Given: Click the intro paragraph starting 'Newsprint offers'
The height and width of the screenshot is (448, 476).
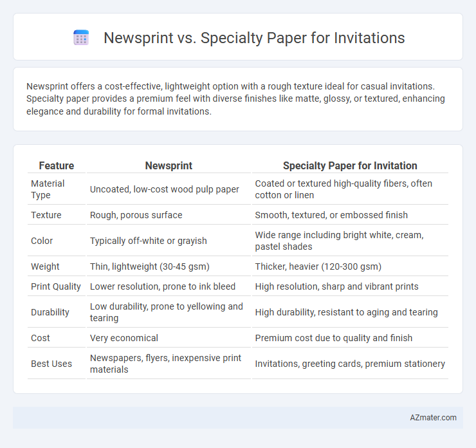Looking at the screenshot, I should 235,98.
